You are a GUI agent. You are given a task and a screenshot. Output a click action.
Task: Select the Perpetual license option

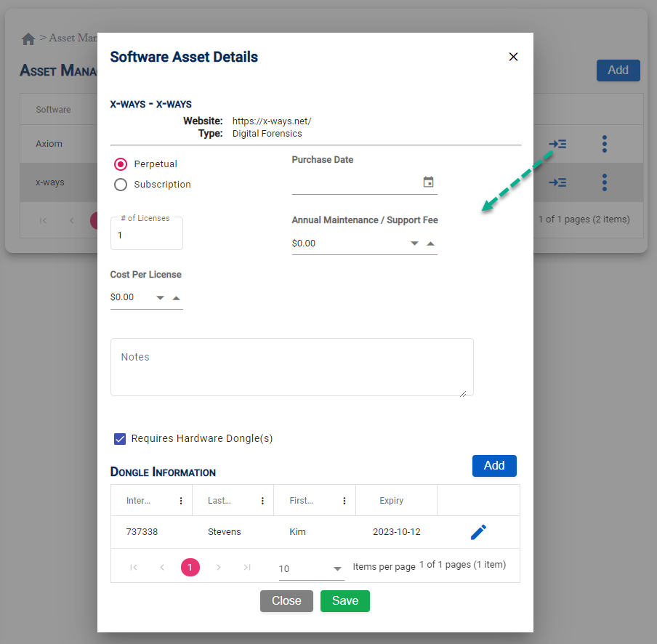pyautogui.click(x=121, y=164)
